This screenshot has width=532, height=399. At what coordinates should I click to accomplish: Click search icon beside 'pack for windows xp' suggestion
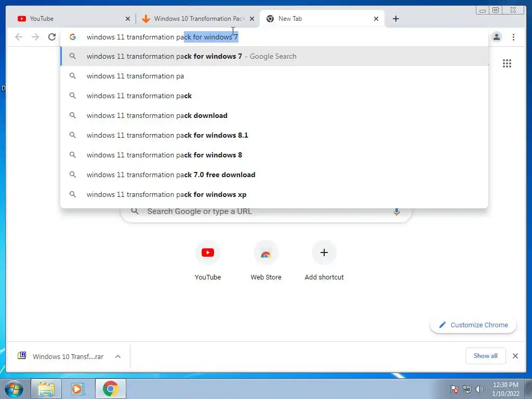tap(73, 194)
